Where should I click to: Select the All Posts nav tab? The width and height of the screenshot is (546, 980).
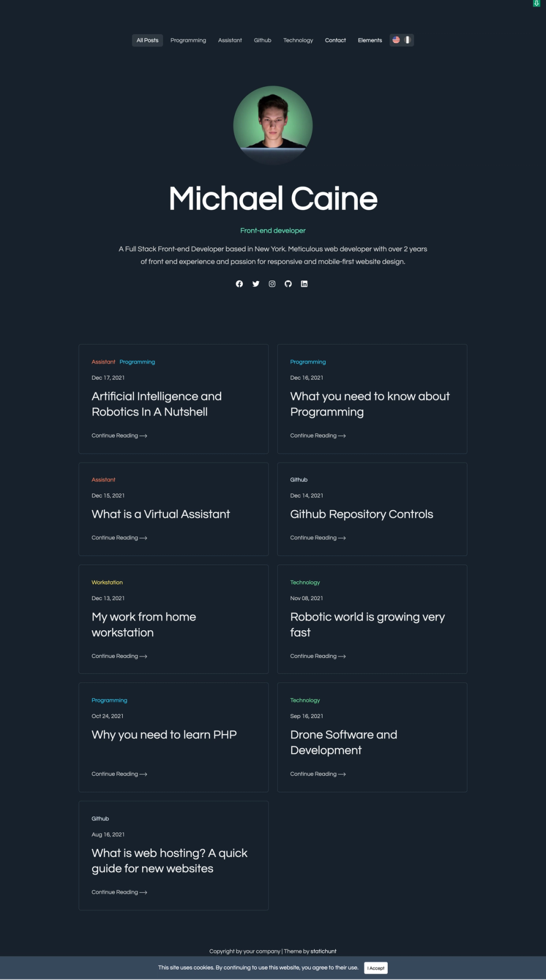pos(147,40)
